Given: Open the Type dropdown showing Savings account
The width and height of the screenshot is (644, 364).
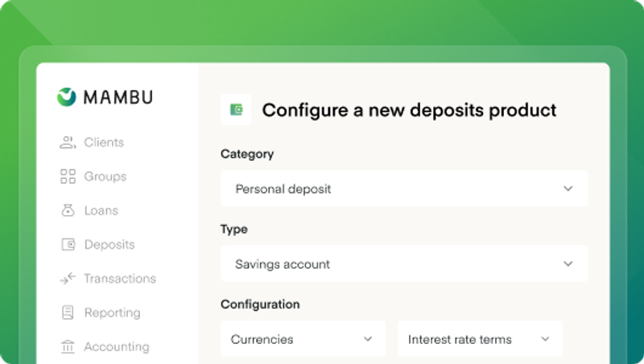Looking at the screenshot, I should point(404,264).
